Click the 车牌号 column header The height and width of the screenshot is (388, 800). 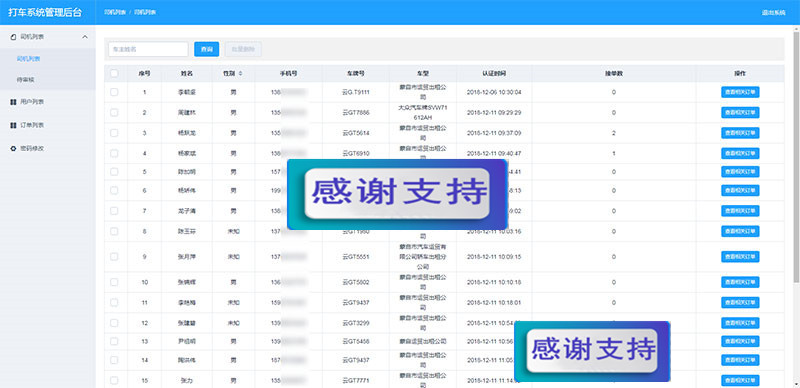(x=356, y=74)
